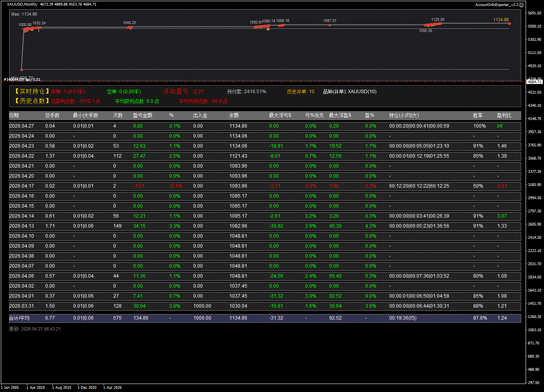Click the smiley face icon beside AccountInfoExporter_v2.2
544x392 pixels.
click(x=522, y=4)
